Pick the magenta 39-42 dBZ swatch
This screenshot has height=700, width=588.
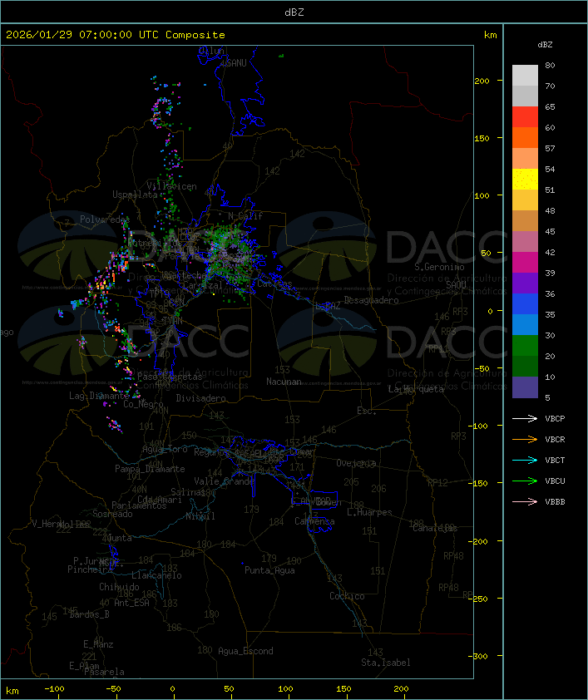[525, 263]
